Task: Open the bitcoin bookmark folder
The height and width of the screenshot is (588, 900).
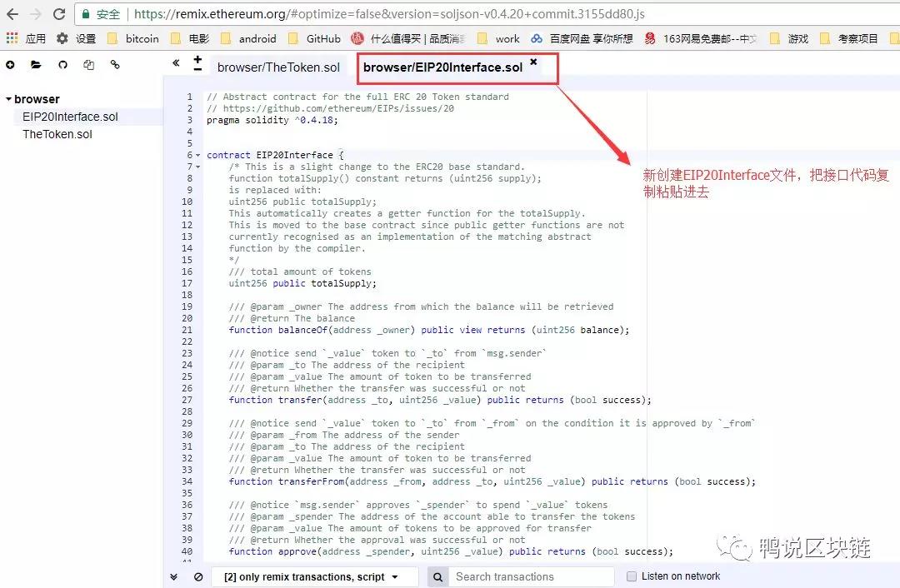Action: click(133, 38)
